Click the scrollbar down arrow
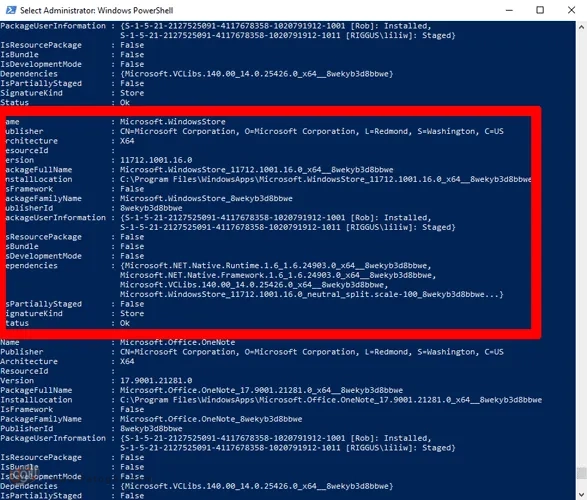The width and height of the screenshot is (587, 500). (581, 494)
